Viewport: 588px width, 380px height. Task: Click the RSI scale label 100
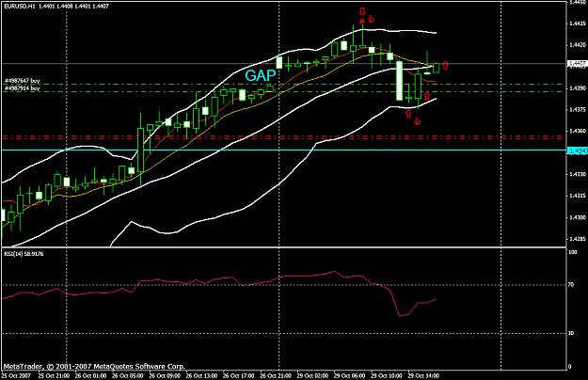pos(572,252)
